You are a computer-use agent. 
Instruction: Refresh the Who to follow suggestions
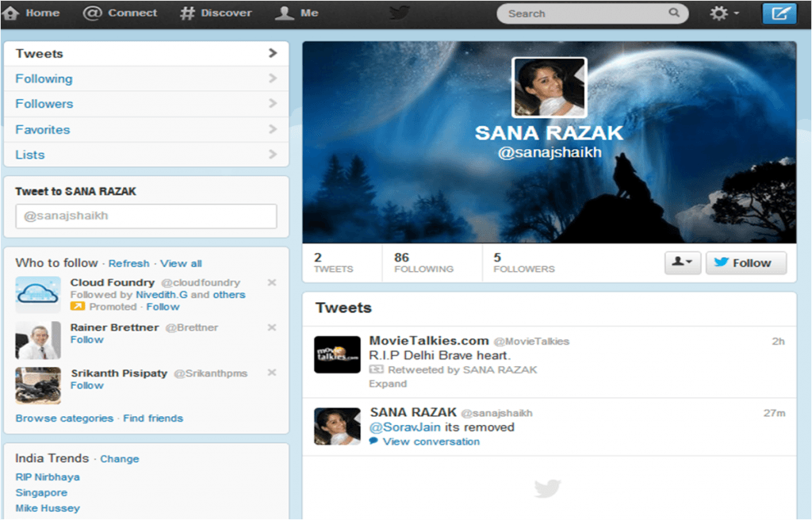129,264
